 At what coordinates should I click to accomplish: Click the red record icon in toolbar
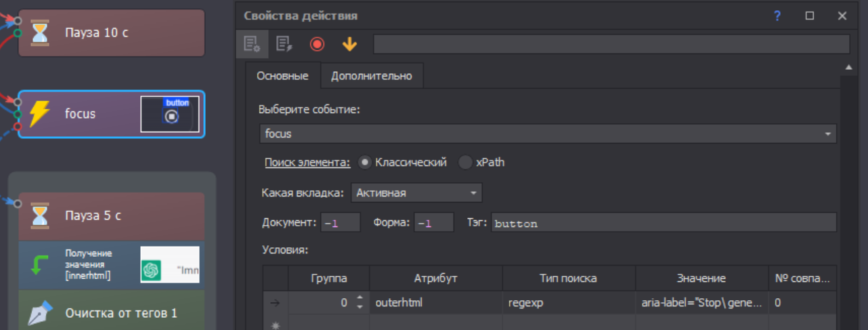317,45
